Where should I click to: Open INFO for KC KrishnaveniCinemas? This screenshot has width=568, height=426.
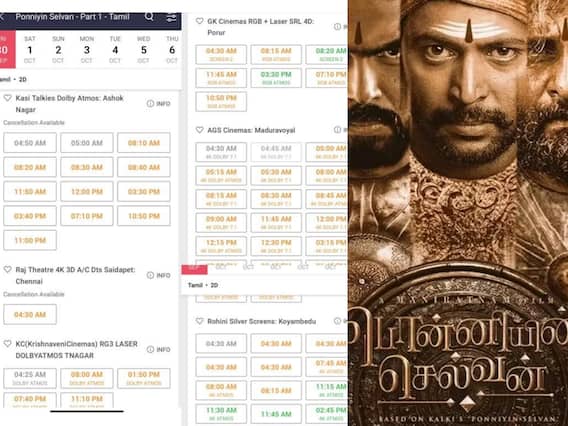click(158, 350)
